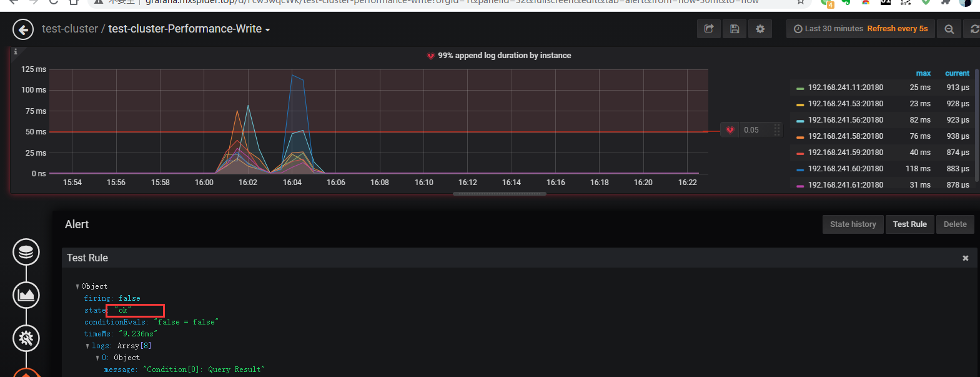Open the Queries database icon in sidebar
The image size is (980, 377).
(26, 252)
